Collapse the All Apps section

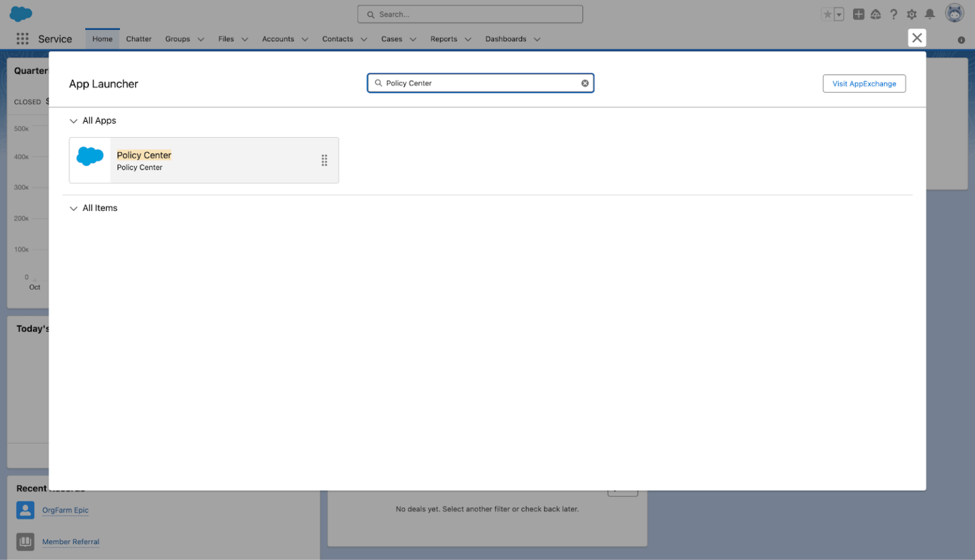pos(74,120)
